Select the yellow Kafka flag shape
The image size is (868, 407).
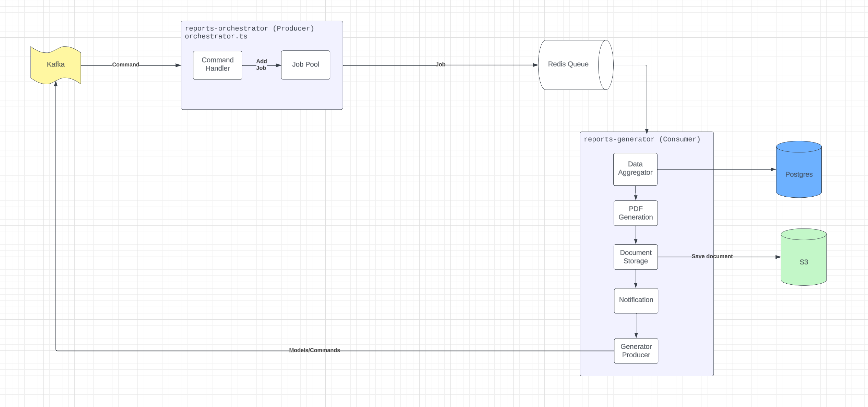tap(56, 64)
